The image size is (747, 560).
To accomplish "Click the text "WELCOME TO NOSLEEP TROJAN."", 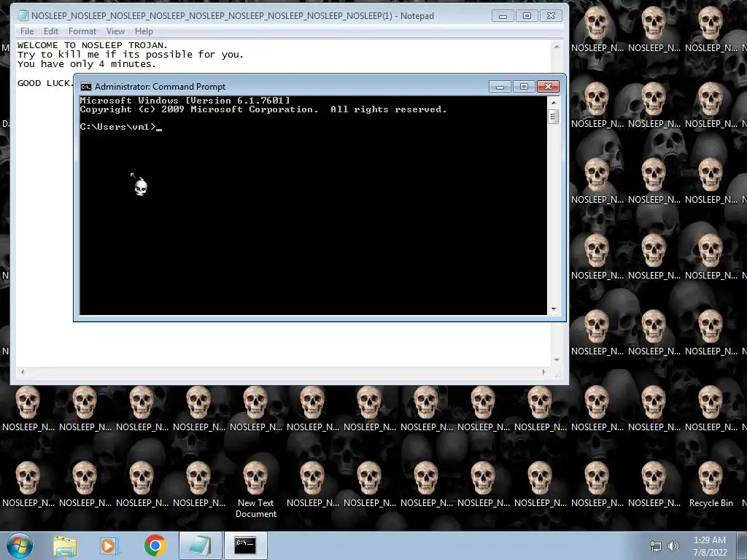I will [x=93, y=45].
